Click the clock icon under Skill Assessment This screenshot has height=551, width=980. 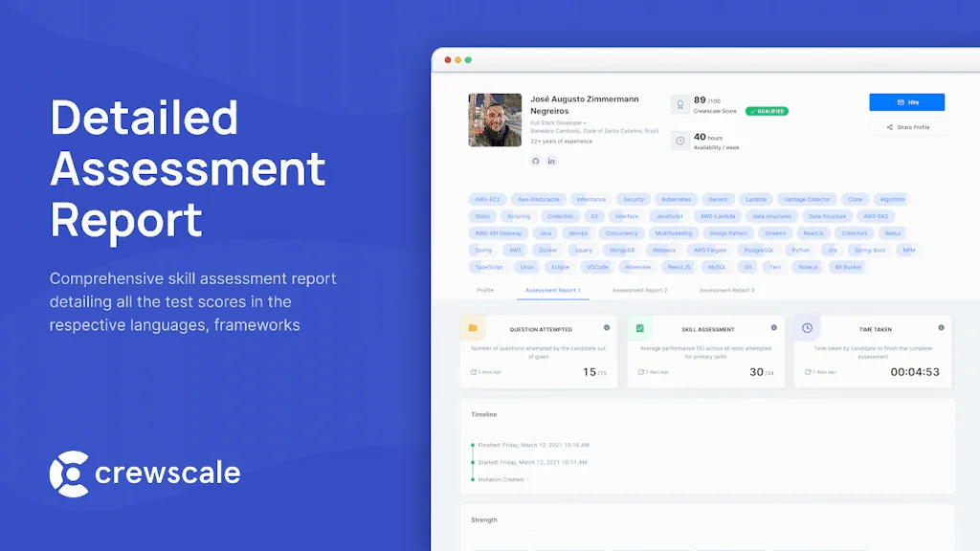pos(640,372)
